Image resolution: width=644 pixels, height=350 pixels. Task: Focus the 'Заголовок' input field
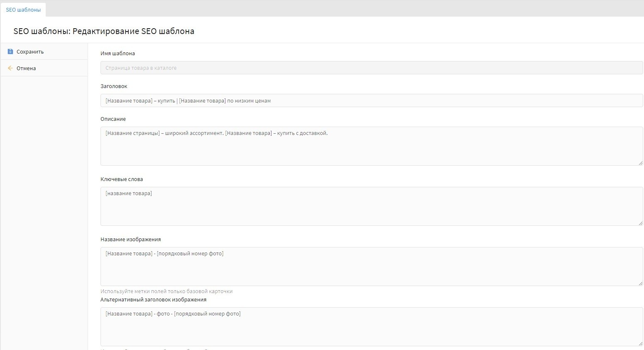371,100
